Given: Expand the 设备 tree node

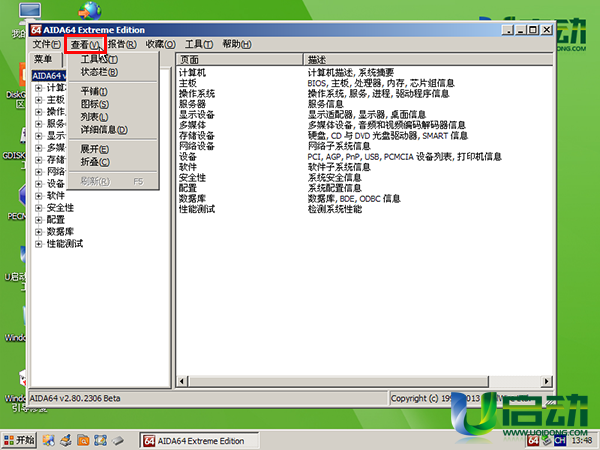Looking at the screenshot, I should [38, 184].
